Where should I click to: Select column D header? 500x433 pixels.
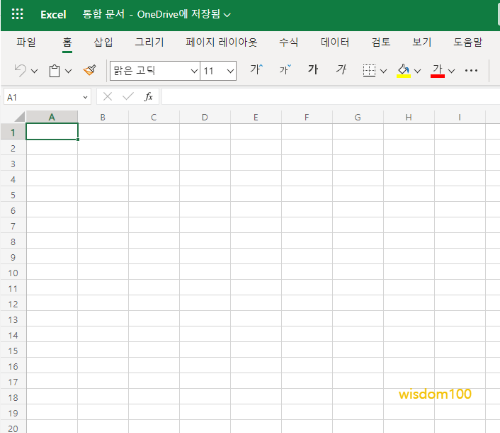tap(205, 117)
